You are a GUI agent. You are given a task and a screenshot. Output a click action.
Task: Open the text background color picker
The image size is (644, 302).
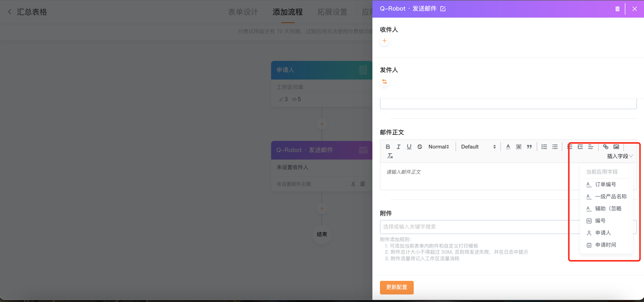519,147
